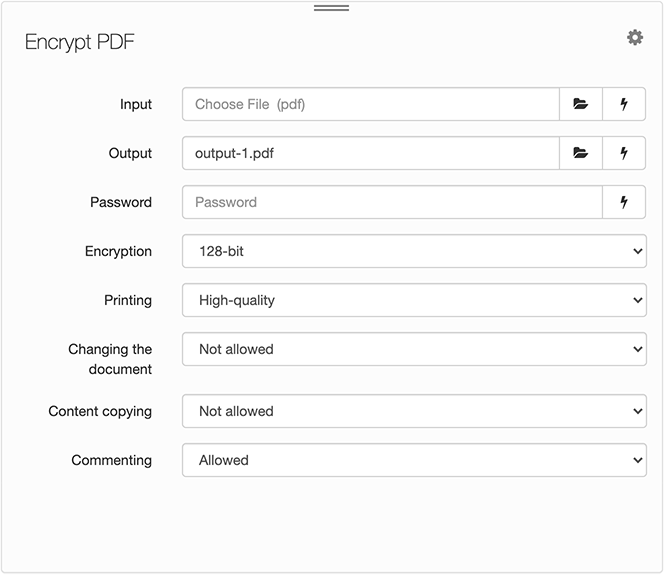Grab the drag handle at panel top
664x575 pixels.
click(332, 8)
